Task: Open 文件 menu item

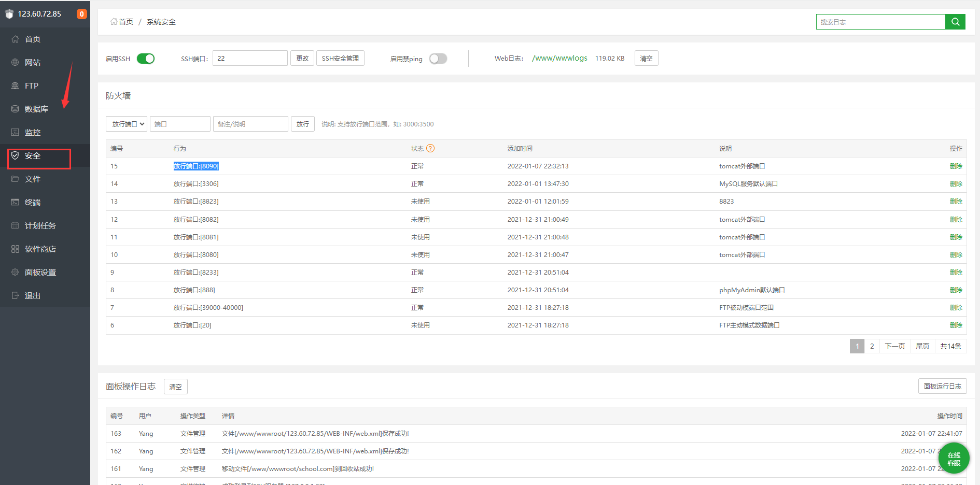Action: click(x=33, y=179)
